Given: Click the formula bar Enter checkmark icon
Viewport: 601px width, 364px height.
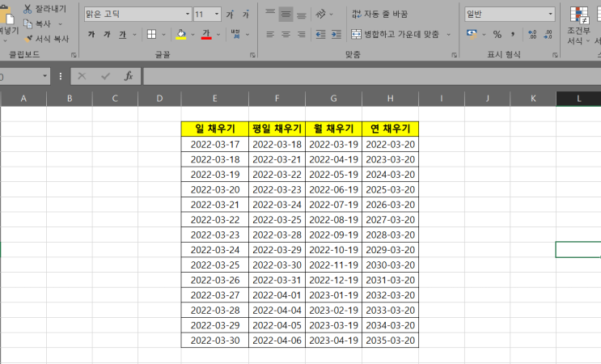Looking at the screenshot, I should pyautogui.click(x=105, y=76).
